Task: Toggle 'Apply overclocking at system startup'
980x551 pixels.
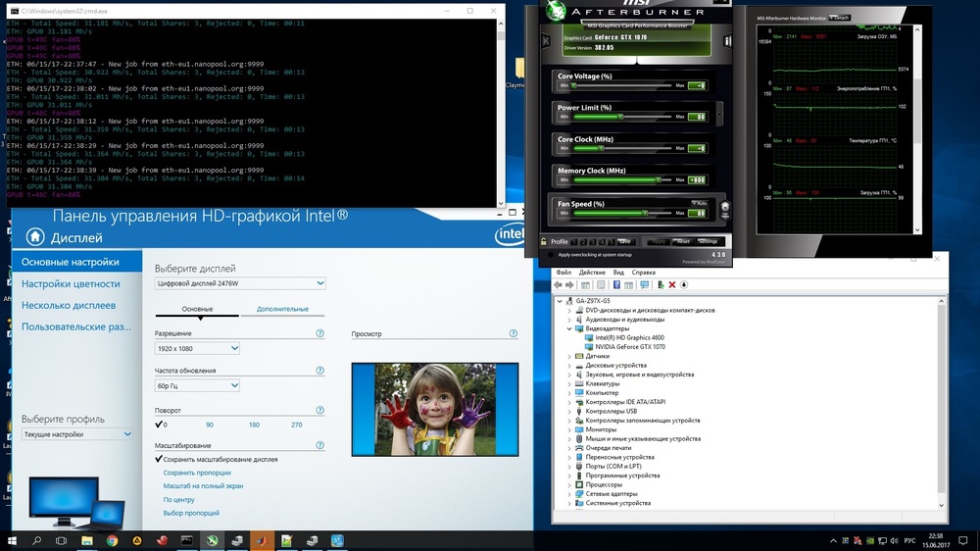Action: (551, 255)
